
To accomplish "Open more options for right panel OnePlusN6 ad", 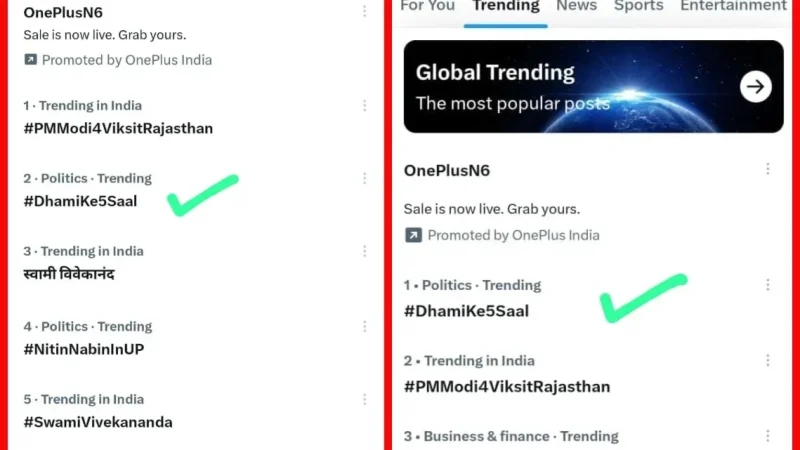I will (768, 169).
